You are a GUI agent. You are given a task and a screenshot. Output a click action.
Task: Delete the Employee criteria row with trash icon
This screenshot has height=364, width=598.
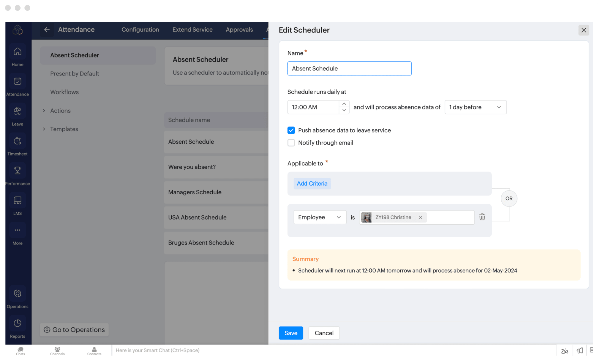click(x=482, y=217)
